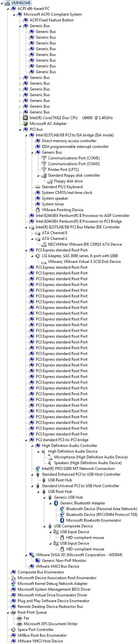This screenshot has width=139, height=644.
Task: Select Intel PRO/1000 MT Network Connection
Action: point(78,469)
